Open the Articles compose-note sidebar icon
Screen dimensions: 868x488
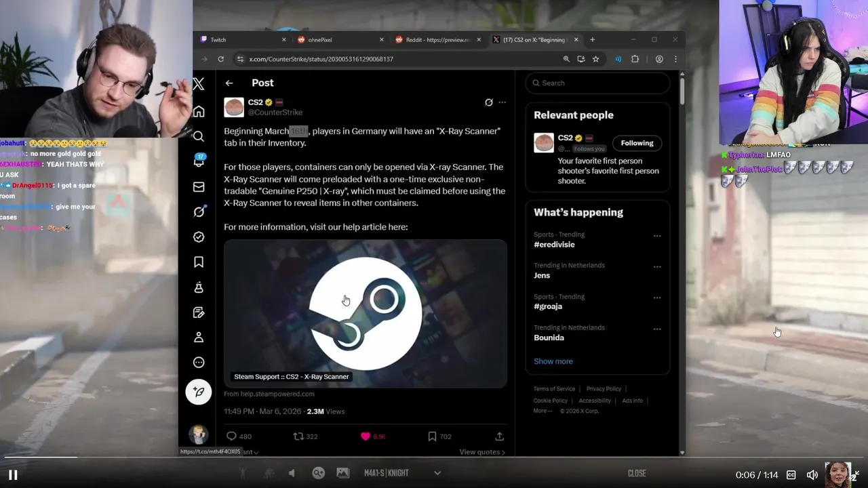point(199,312)
